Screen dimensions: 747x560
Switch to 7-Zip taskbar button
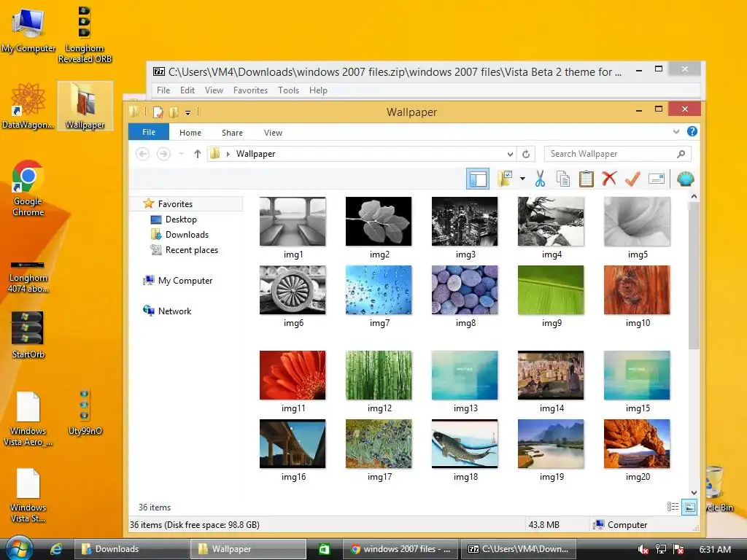518,549
